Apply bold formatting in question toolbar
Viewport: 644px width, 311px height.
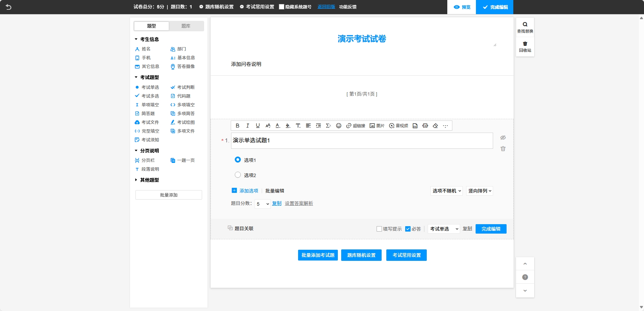[237, 126]
